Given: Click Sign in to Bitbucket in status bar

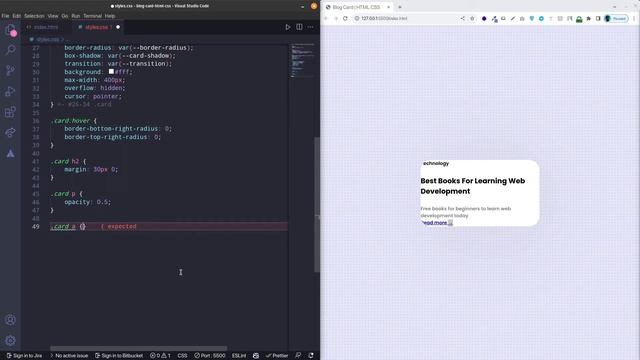Looking at the screenshot, I should [x=119, y=356].
